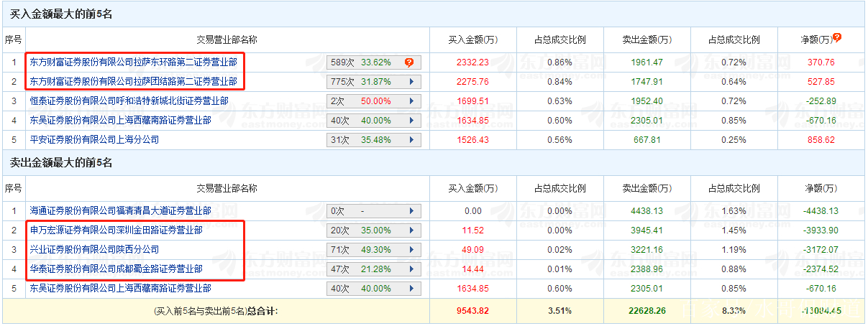This screenshot has height=326, width=868.
Task: Click the sell amount 3221.16
Action: pyautogui.click(x=647, y=250)
